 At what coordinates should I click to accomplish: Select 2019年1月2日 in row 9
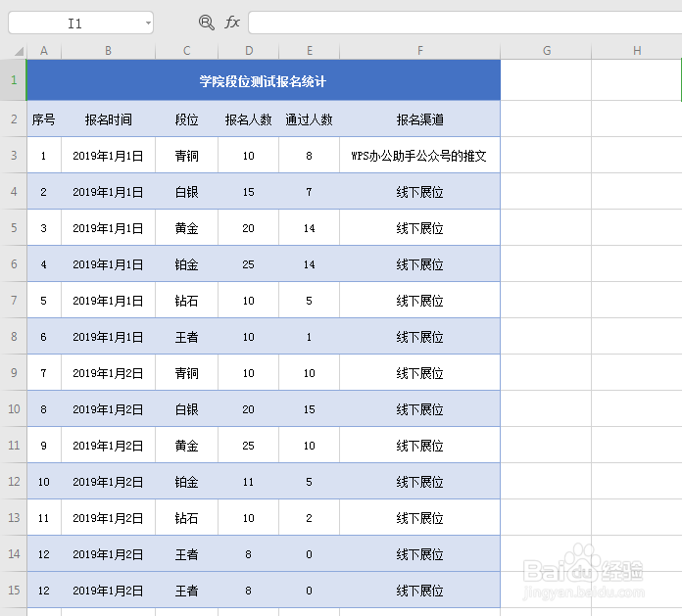click(109, 372)
